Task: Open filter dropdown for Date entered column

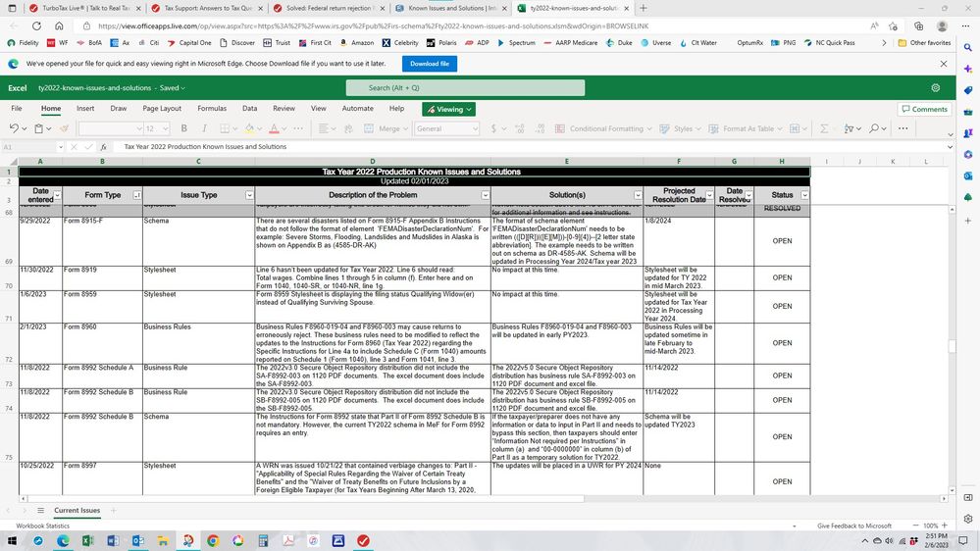Action: (x=58, y=195)
